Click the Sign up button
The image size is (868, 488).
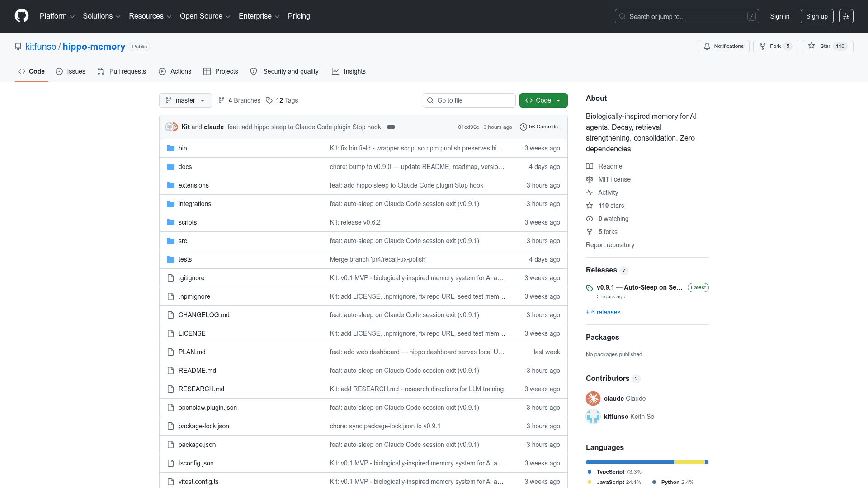(816, 16)
